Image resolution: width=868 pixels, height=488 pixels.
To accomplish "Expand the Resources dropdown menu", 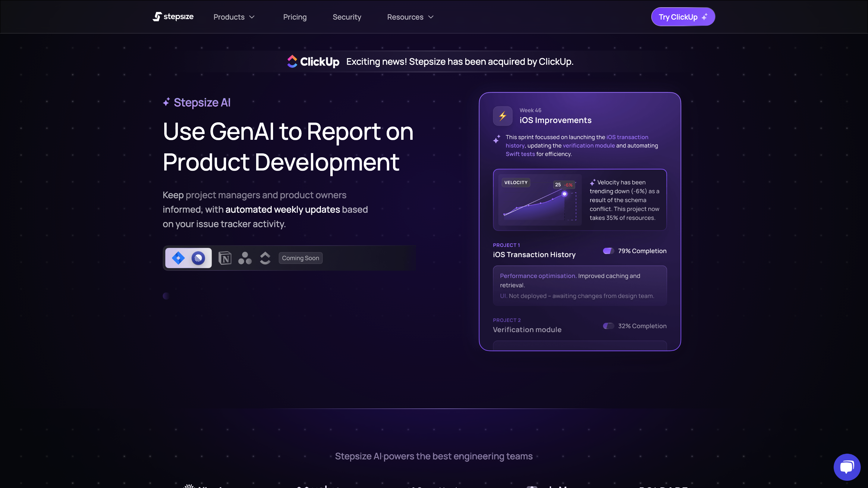I will pyautogui.click(x=410, y=17).
